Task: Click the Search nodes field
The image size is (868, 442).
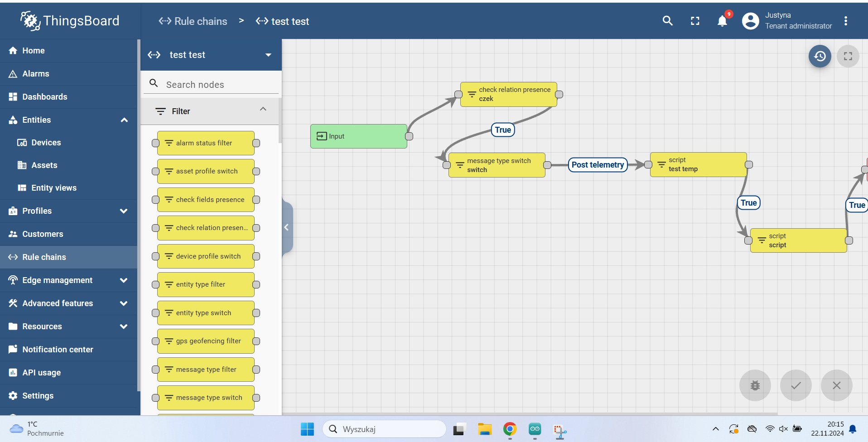Action: click(211, 85)
